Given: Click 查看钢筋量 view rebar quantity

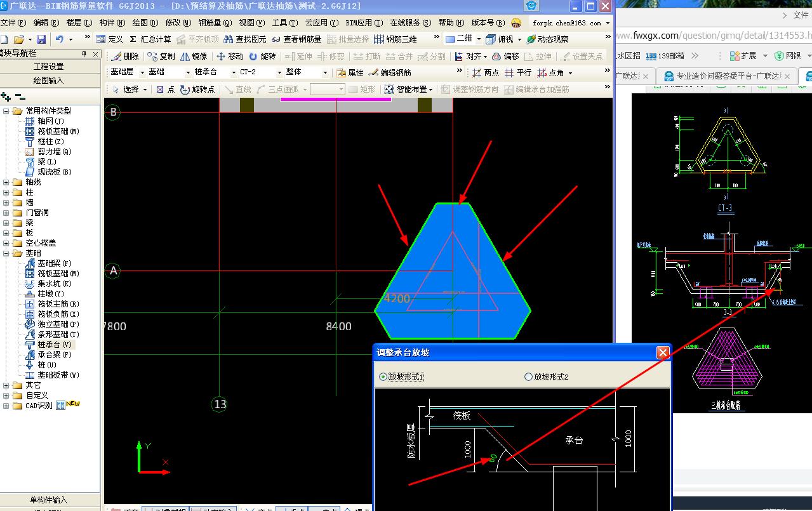Looking at the screenshot, I should [296, 39].
